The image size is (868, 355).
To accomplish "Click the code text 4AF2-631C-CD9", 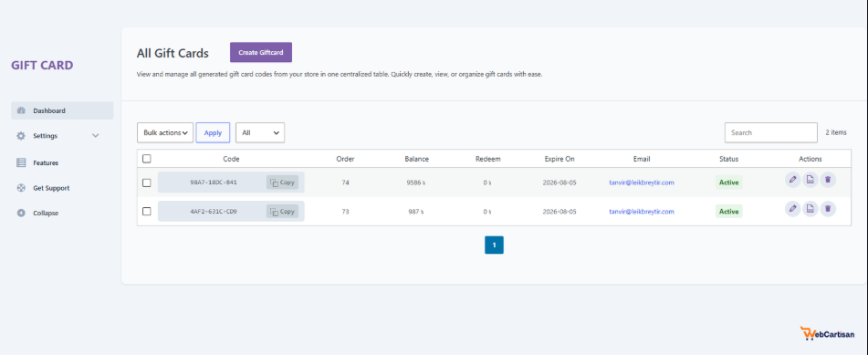I will tap(214, 211).
